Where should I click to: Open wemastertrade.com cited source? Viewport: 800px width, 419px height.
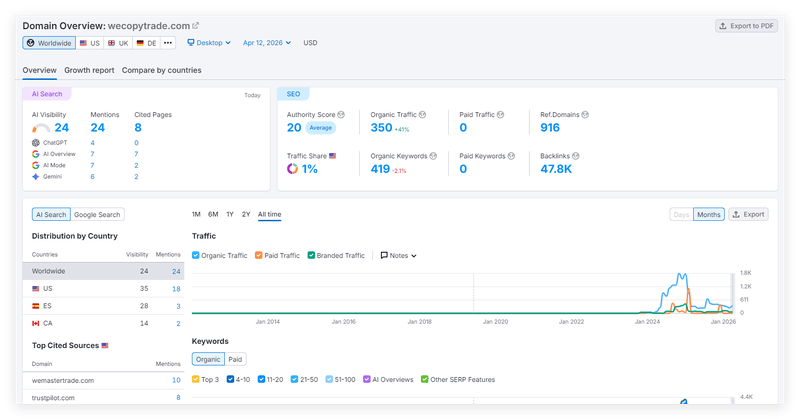63,381
